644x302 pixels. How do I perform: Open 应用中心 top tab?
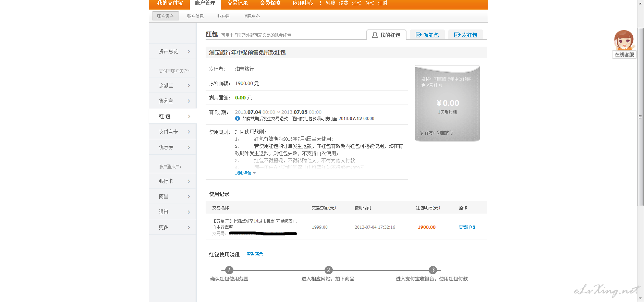coord(303,3)
